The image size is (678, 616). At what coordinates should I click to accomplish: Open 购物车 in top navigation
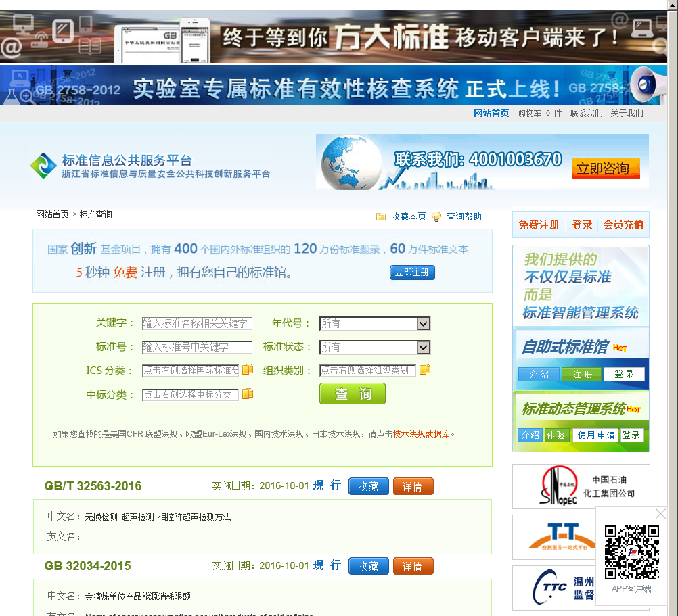(529, 113)
